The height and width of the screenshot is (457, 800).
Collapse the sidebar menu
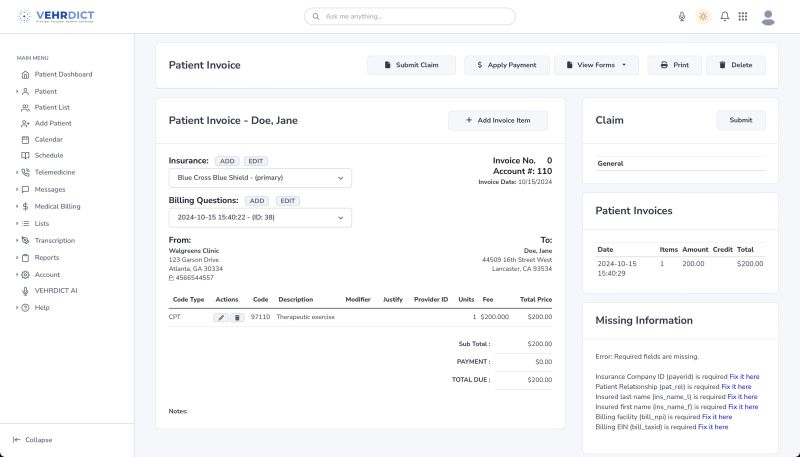pyautogui.click(x=32, y=439)
